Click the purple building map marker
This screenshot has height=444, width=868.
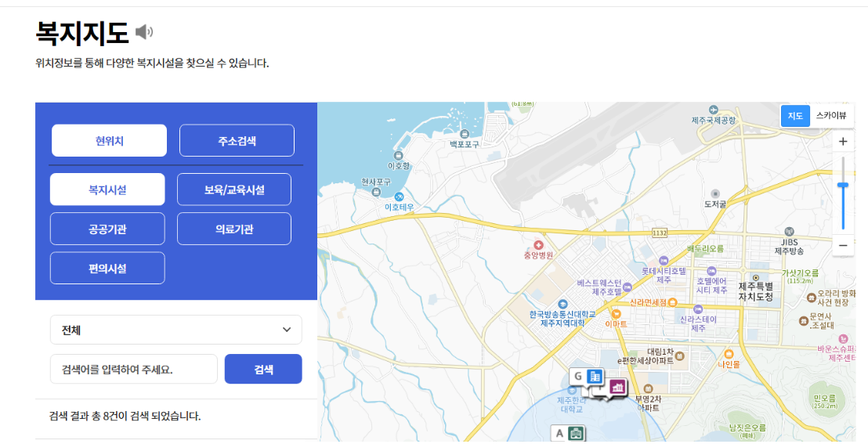coord(618,386)
